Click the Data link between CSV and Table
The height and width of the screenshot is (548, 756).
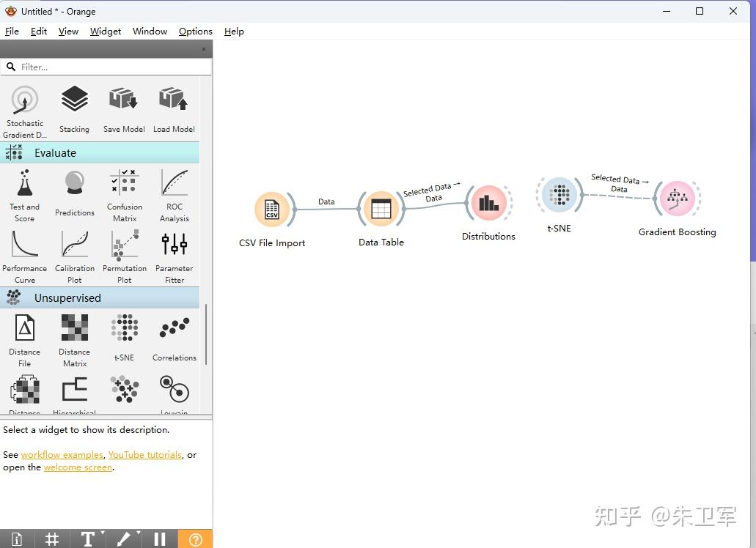327,209
